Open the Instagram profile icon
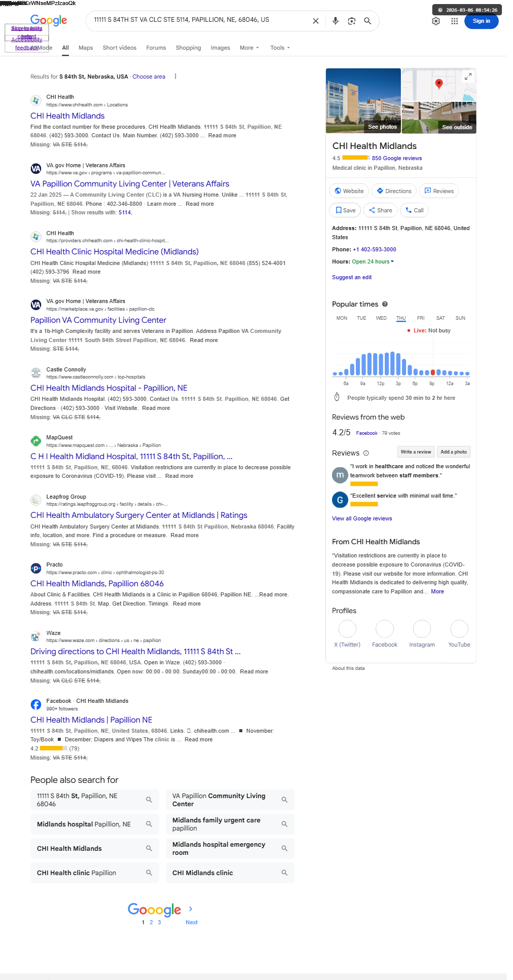 click(422, 629)
